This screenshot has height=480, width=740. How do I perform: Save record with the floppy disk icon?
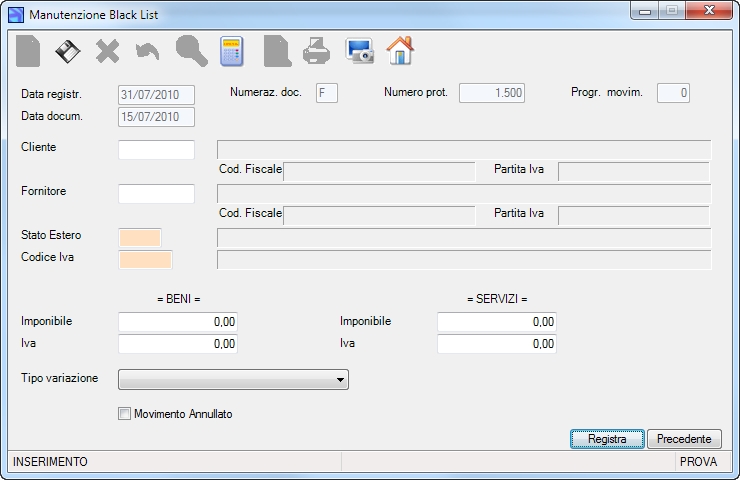[x=68, y=51]
